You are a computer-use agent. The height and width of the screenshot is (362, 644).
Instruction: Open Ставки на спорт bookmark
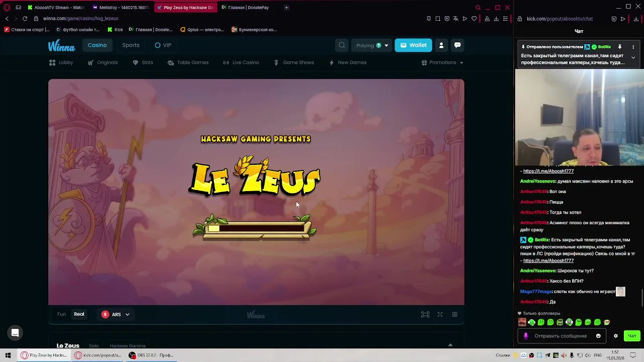pyautogui.click(x=27, y=30)
